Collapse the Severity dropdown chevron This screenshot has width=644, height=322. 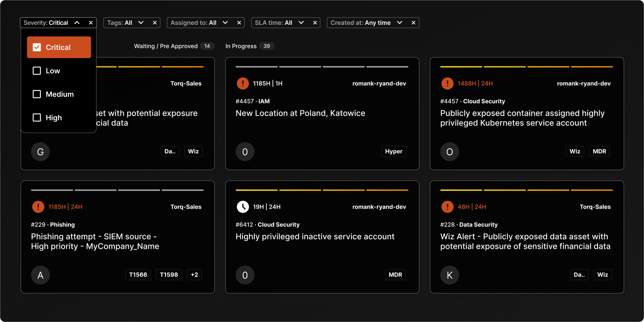click(x=77, y=23)
